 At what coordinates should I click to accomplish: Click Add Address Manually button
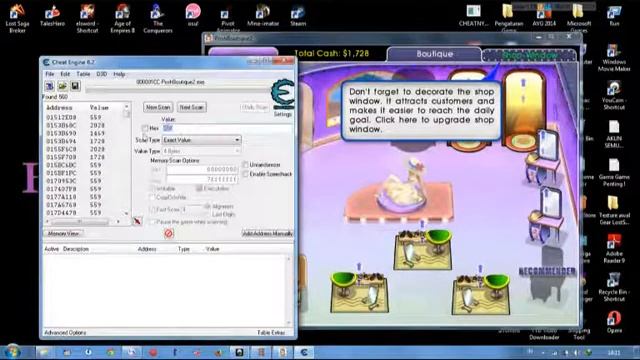pyautogui.click(x=267, y=233)
